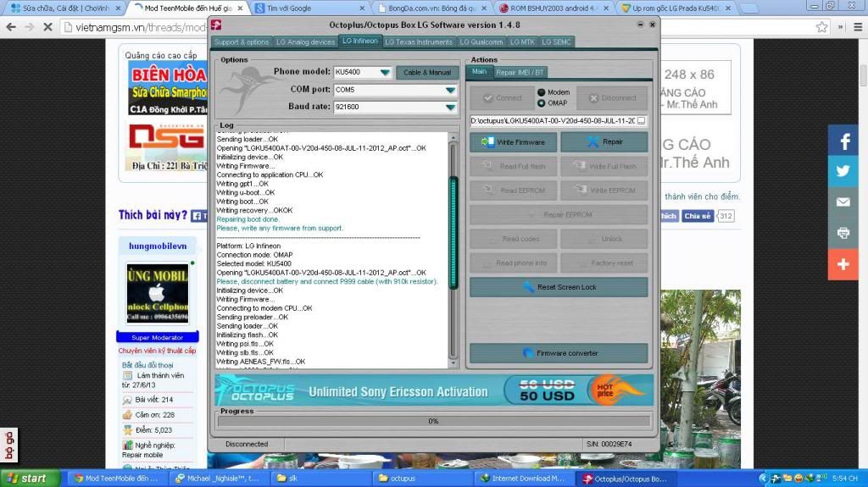Open the LG MTK tab

522,42
